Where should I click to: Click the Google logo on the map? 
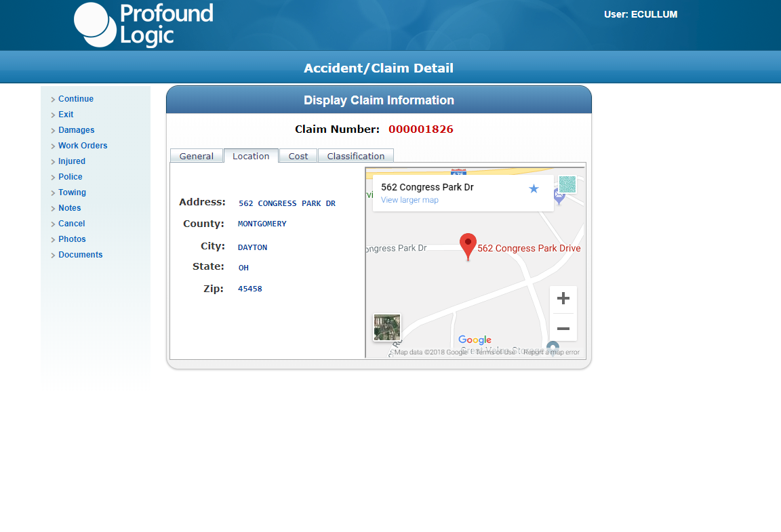(x=475, y=340)
